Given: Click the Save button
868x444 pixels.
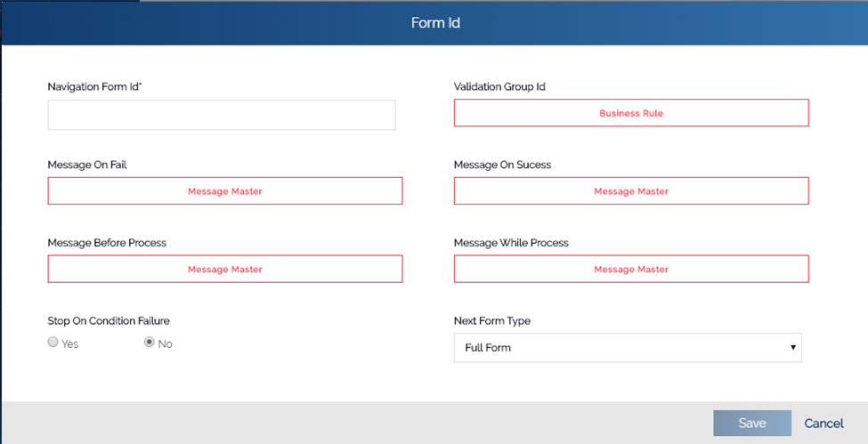Looking at the screenshot, I should click(x=752, y=424).
